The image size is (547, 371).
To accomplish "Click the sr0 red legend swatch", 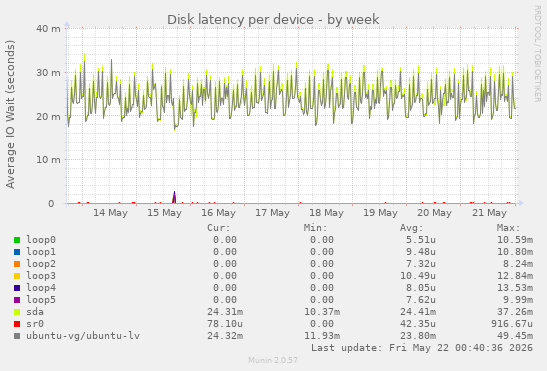I will [17, 324].
